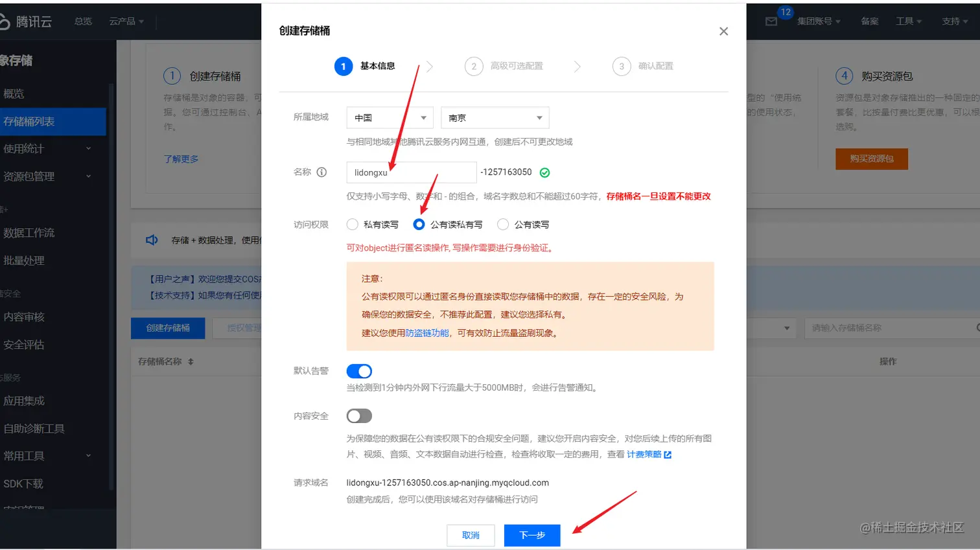The image size is (980, 550).
Task: Open the 南京 region dropdown
Action: (x=495, y=118)
